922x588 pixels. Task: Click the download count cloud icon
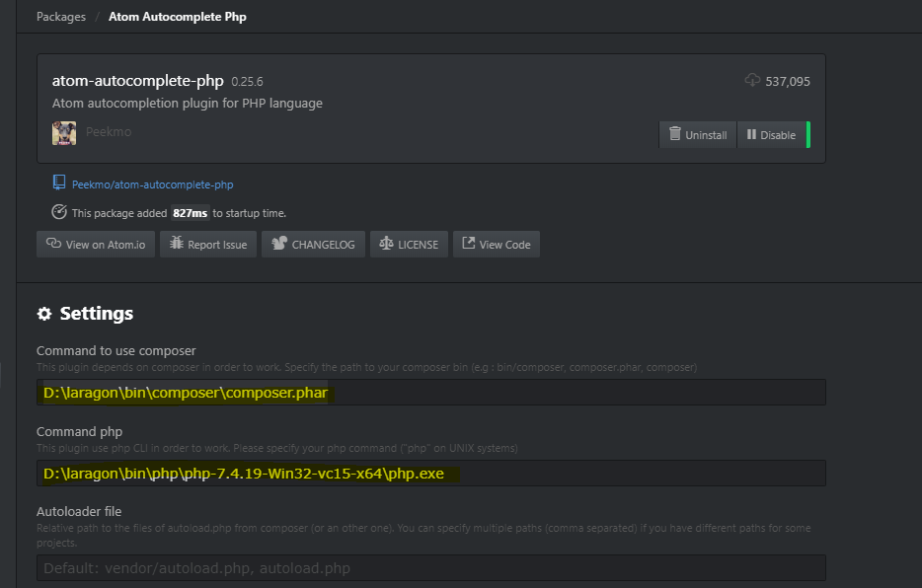pos(752,80)
